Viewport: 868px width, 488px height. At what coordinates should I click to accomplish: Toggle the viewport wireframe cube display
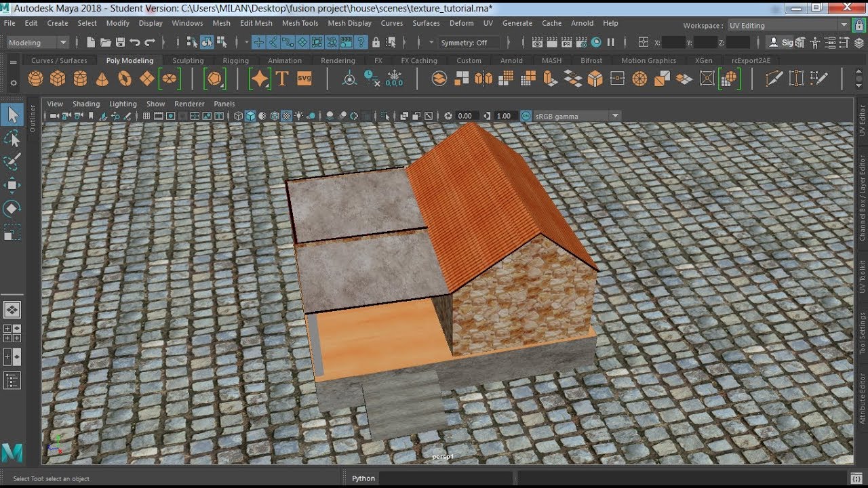click(x=238, y=116)
